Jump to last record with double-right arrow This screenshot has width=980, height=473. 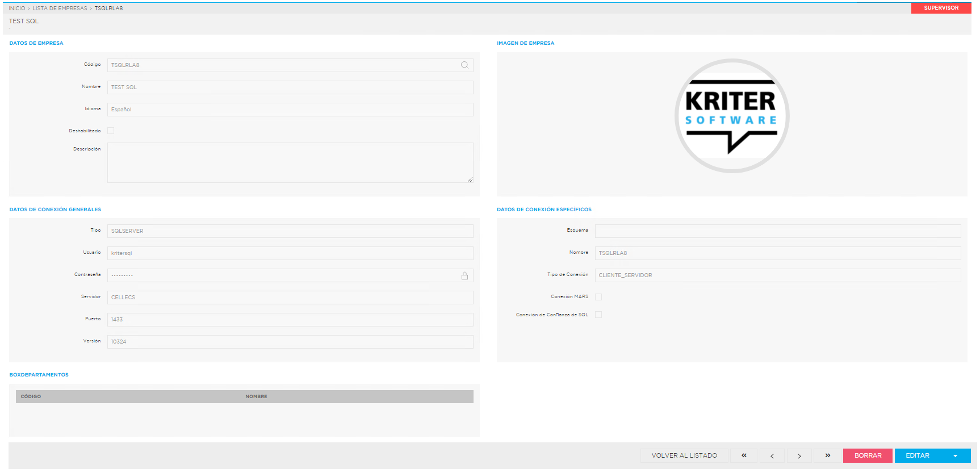[827, 455]
